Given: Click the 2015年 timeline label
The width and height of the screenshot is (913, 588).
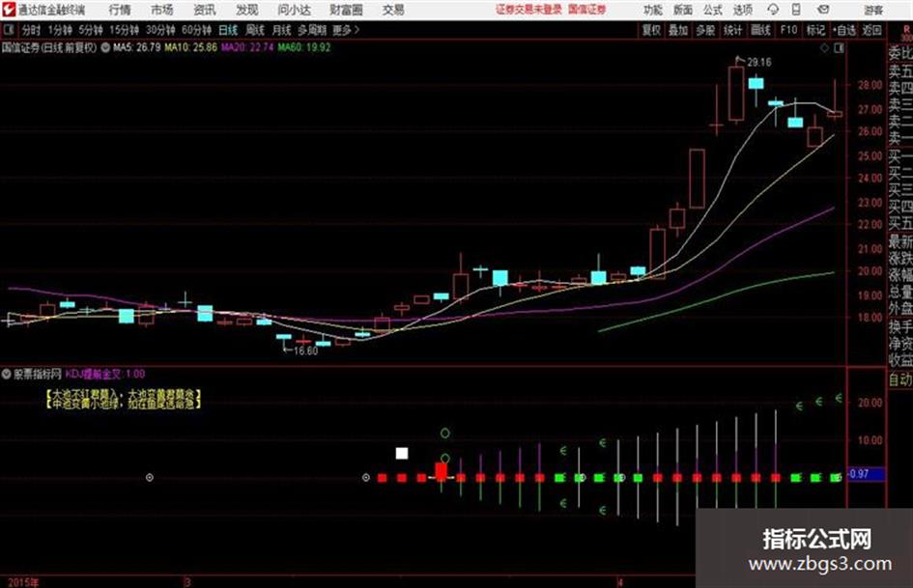Looking at the screenshot, I should point(23,582).
